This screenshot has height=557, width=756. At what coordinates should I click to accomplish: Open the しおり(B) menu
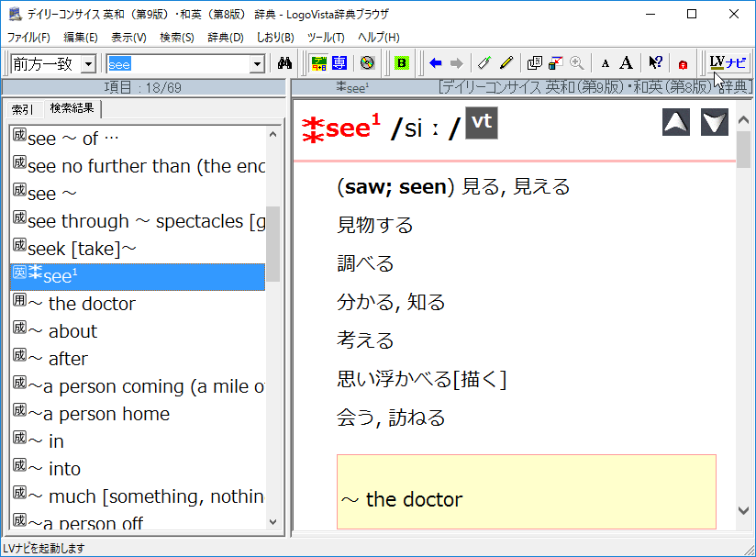click(274, 38)
